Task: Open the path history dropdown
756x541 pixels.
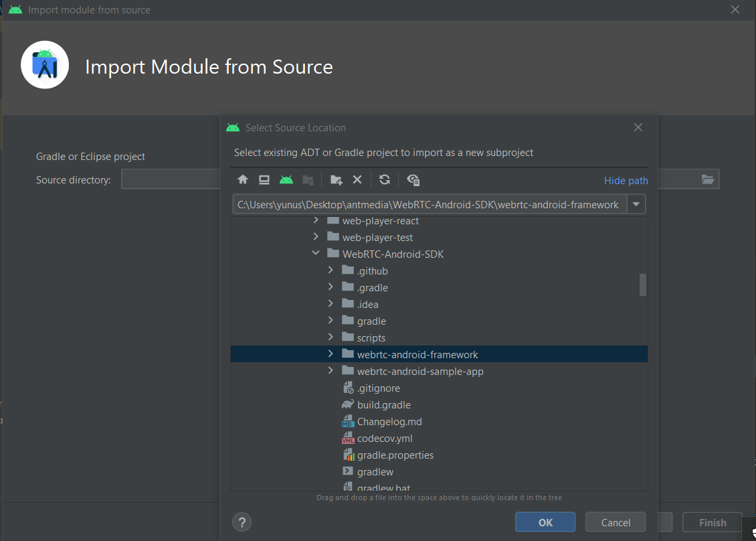Action: pyautogui.click(x=636, y=204)
